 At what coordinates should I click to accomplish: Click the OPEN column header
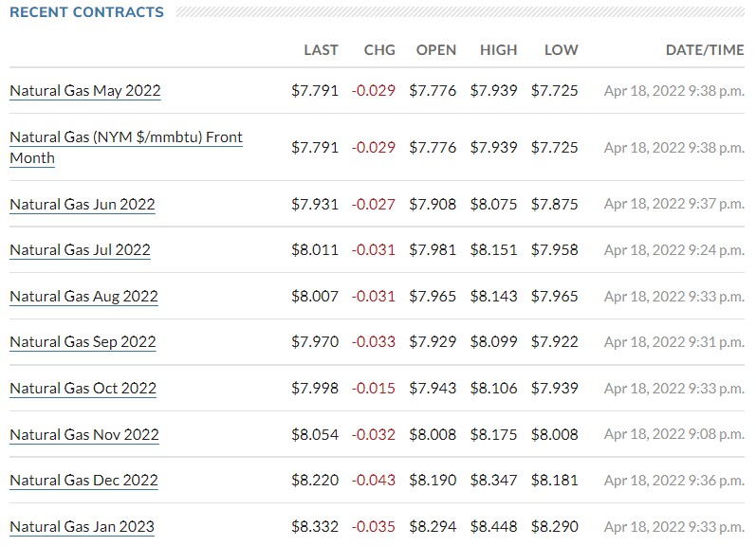(x=436, y=50)
